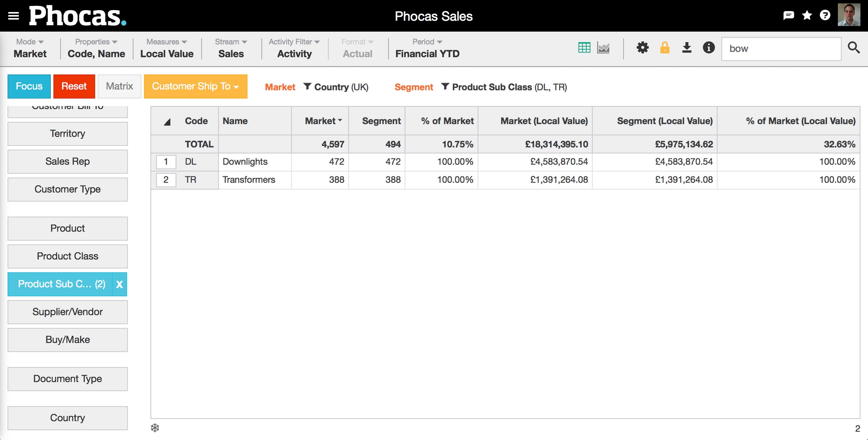Open the info icon
The height and width of the screenshot is (440, 868).
(x=708, y=48)
